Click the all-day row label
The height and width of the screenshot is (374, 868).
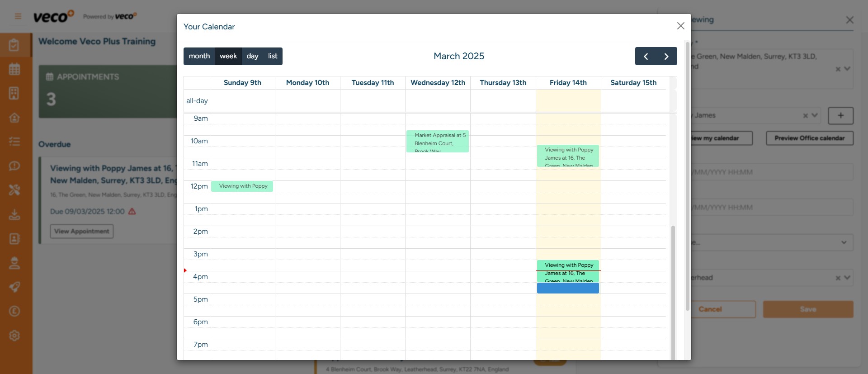197,101
